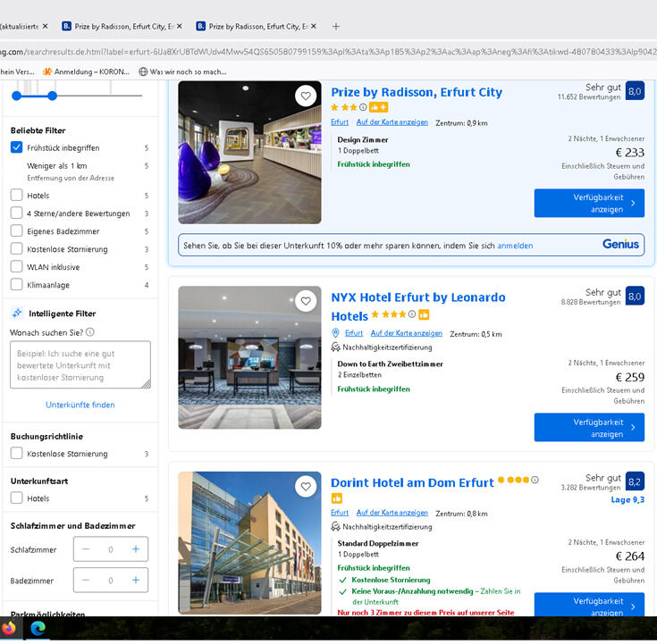Open Microsoft Edge from the taskbar
This screenshot has height=644, width=657.
click(38, 628)
